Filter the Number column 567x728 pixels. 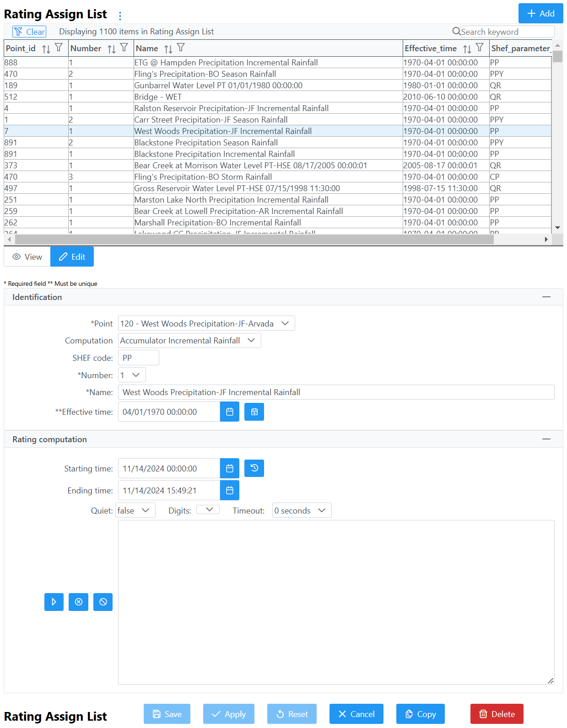(124, 48)
